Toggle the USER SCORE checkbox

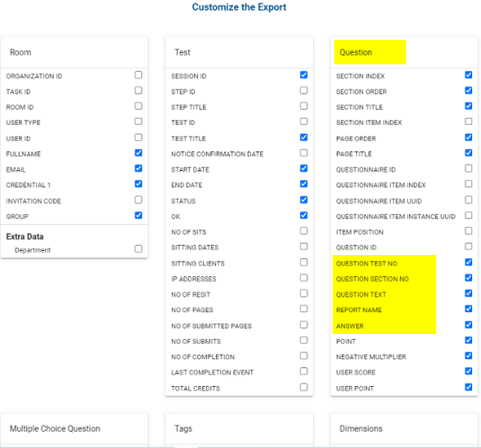[469, 371]
